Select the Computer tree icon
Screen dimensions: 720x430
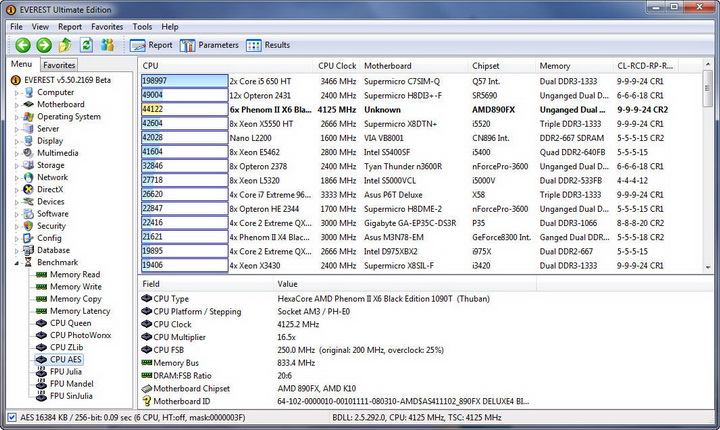(29, 92)
